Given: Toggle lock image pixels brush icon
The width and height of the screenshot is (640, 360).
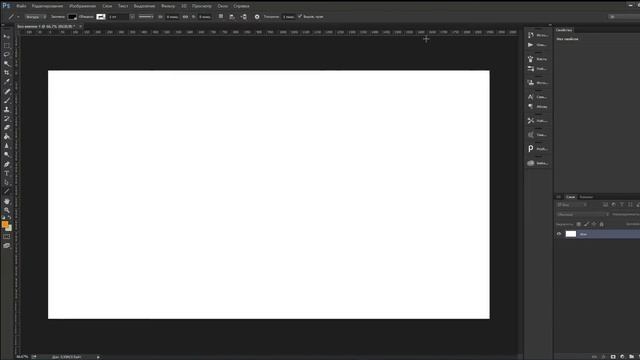Looking at the screenshot, I should point(587,224).
